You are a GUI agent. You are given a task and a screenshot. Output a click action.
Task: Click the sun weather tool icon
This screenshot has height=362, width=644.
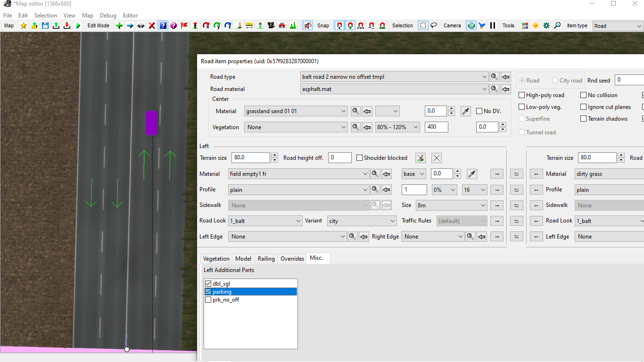tap(536, 25)
